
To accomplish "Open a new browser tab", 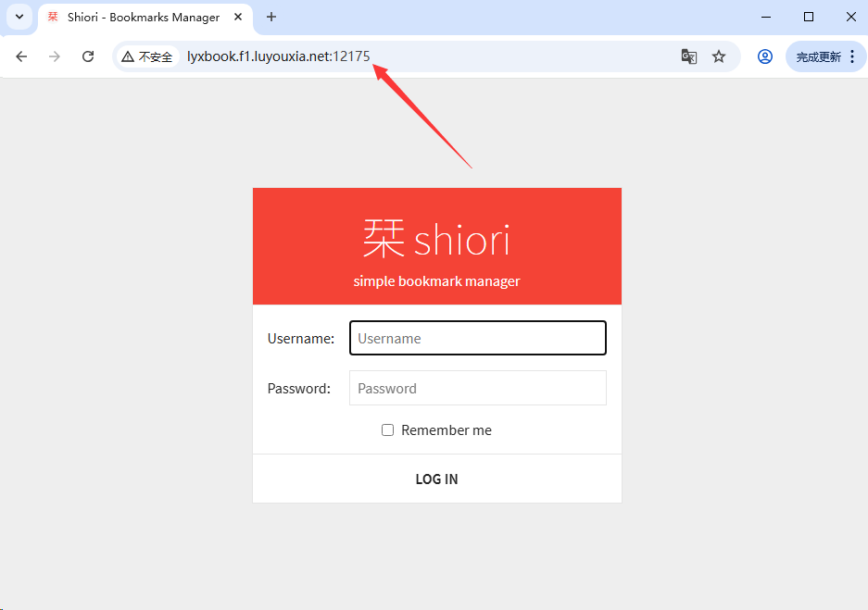I will click(271, 18).
